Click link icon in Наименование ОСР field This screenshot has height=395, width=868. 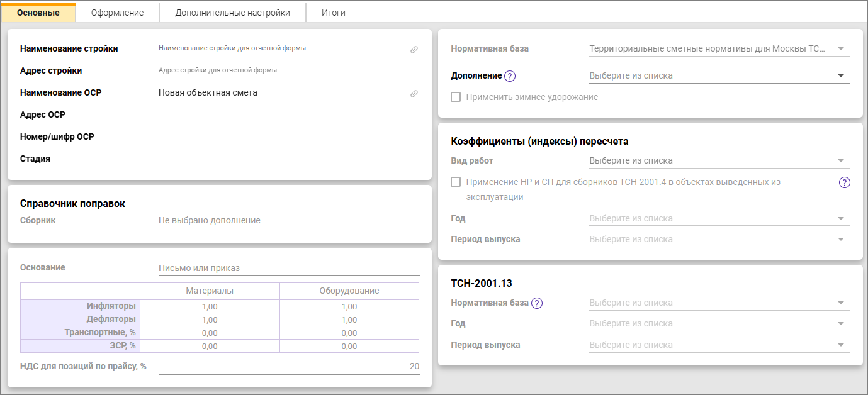(414, 93)
